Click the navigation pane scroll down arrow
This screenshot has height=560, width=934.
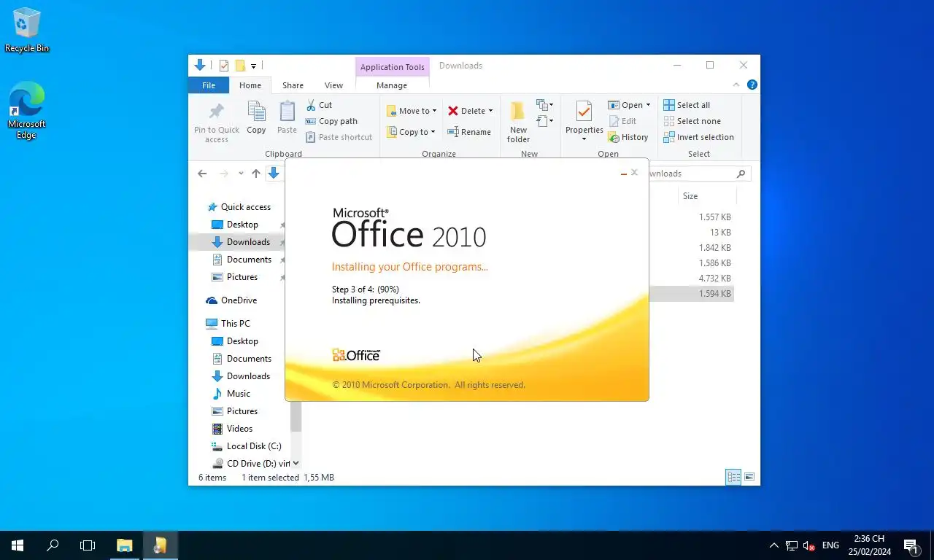point(296,464)
